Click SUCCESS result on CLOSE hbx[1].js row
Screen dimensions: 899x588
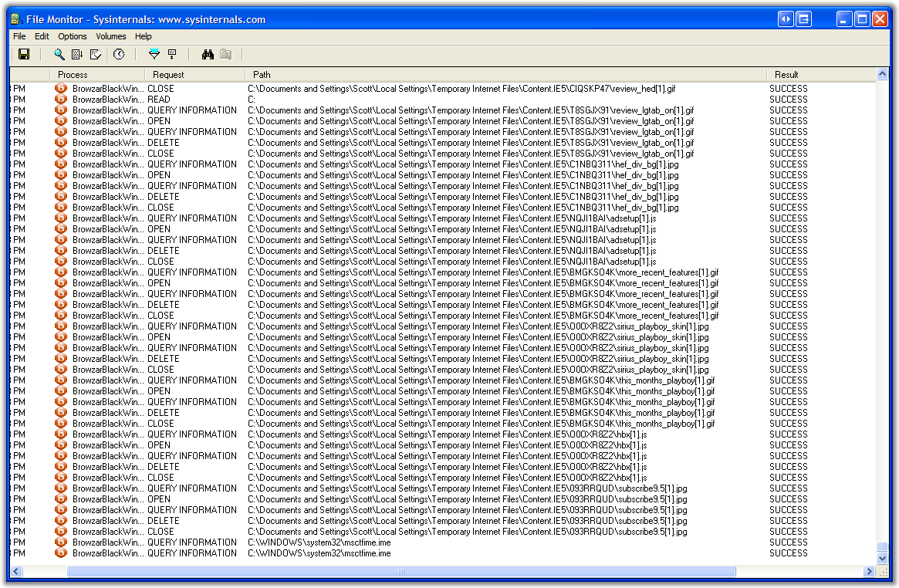tap(789, 478)
